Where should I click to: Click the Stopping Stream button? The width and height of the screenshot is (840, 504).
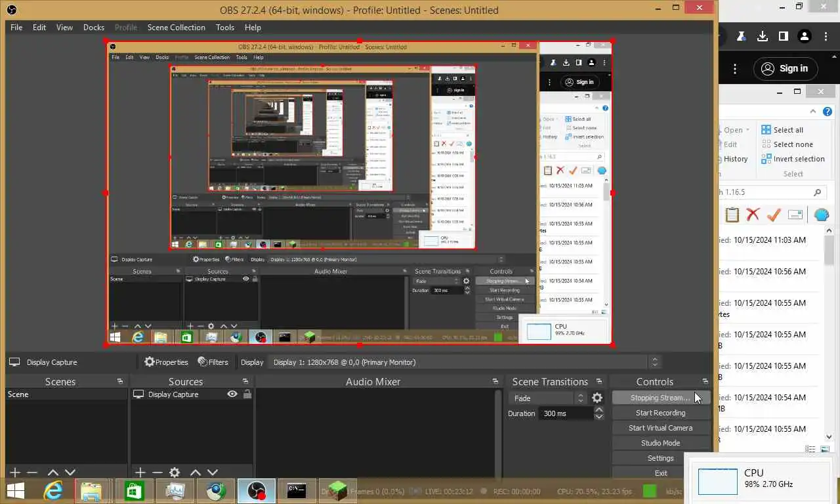[660, 398]
